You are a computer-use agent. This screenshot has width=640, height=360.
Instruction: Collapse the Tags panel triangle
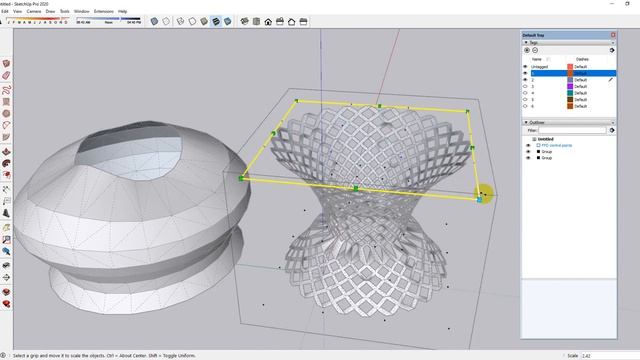pos(526,42)
